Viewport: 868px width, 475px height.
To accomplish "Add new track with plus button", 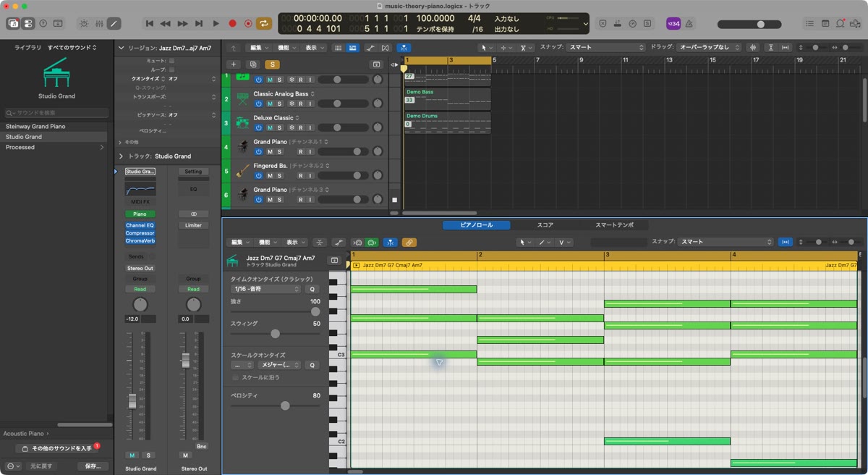I will (x=233, y=64).
